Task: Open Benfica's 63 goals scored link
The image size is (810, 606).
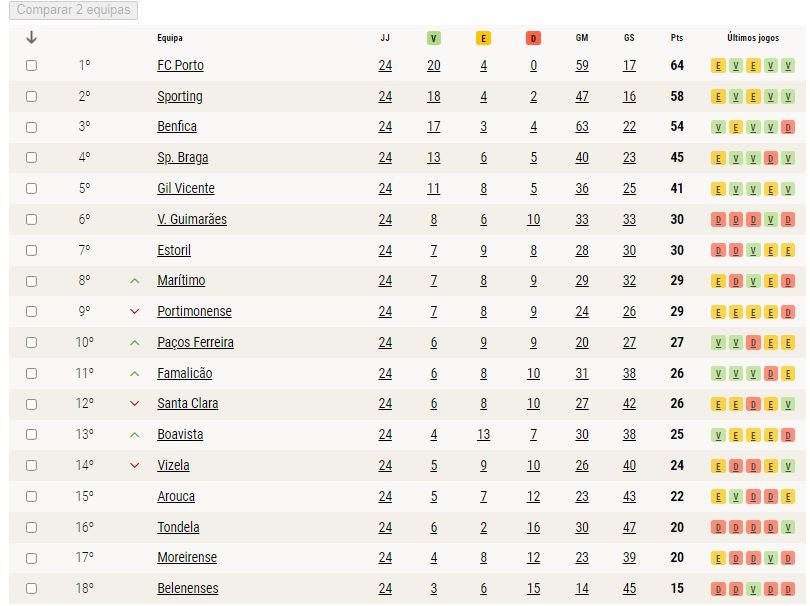Action: click(x=582, y=127)
